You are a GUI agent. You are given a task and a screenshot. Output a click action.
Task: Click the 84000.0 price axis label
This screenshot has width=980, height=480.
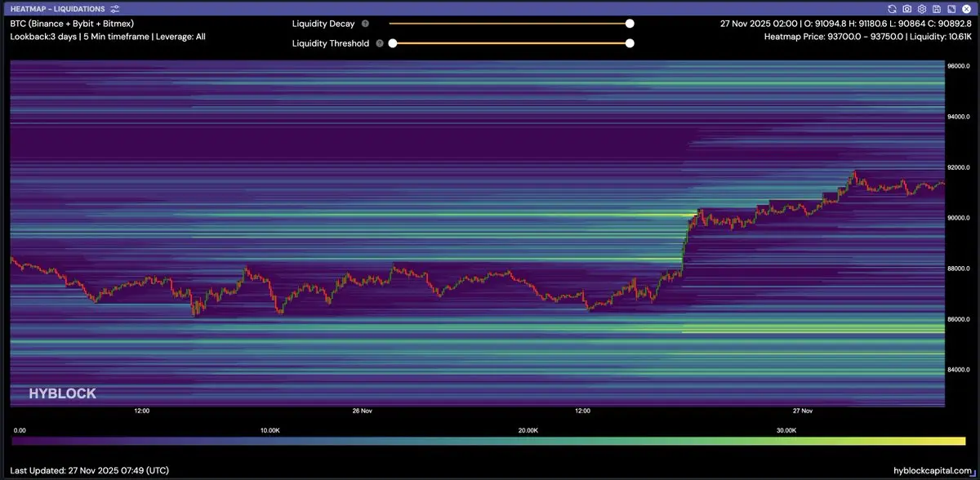click(x=958, y=370)
